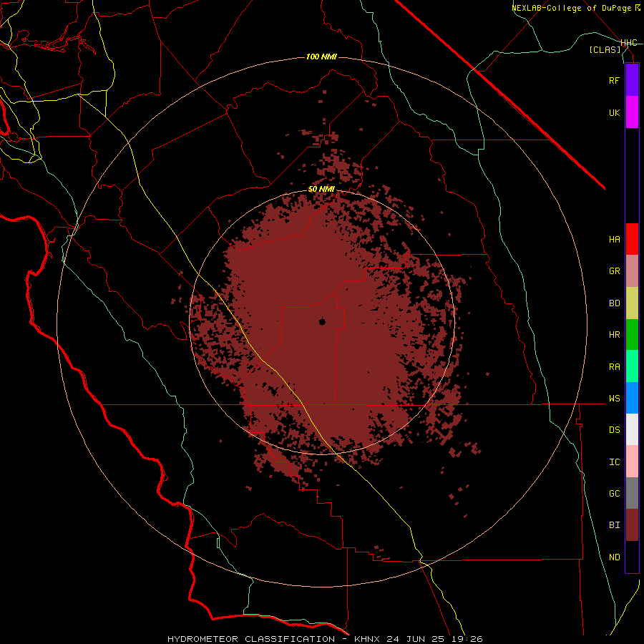Click the DS legend label
The image size is (644, 644).
tap(614, 430)
